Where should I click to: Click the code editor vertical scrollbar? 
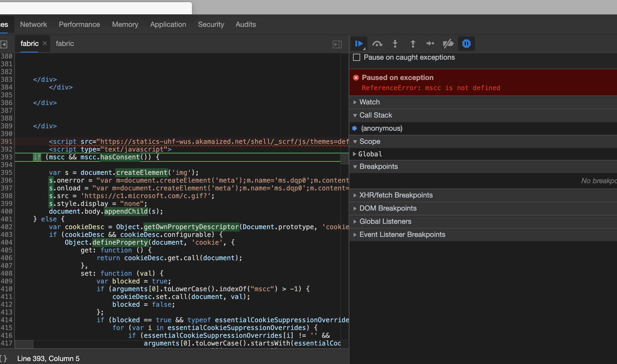[x=344, y=159]
